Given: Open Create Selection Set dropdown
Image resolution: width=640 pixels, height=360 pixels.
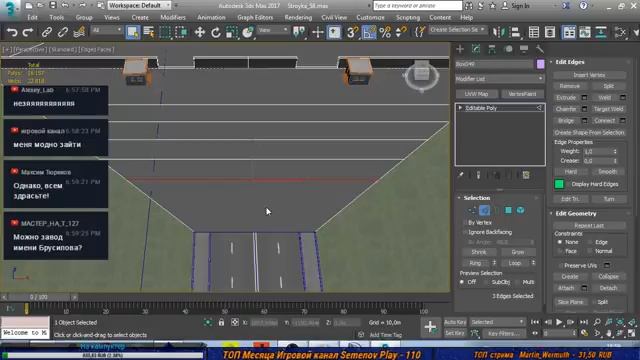Looking at the screenshot, I should pos(457,30).
